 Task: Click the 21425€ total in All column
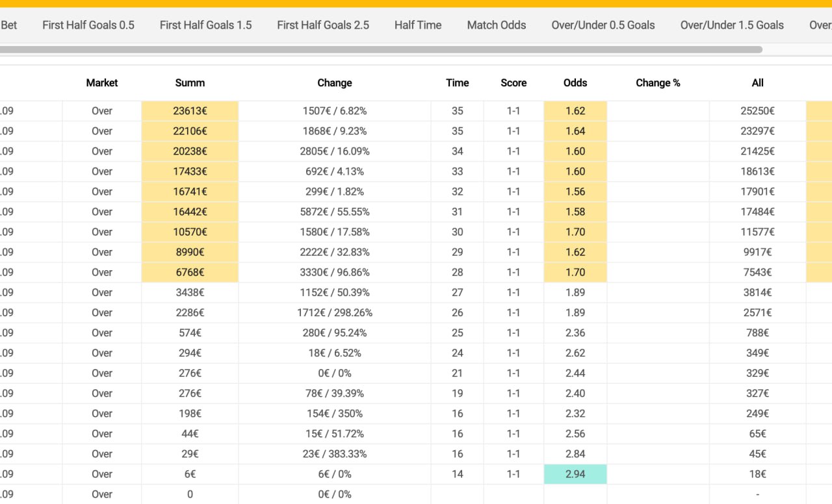[758, 151]
